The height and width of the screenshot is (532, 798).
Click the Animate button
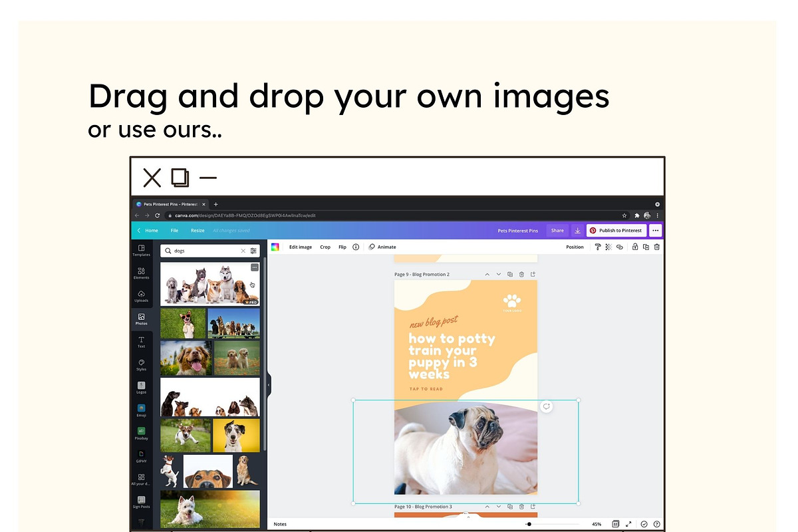pos(382,247)
